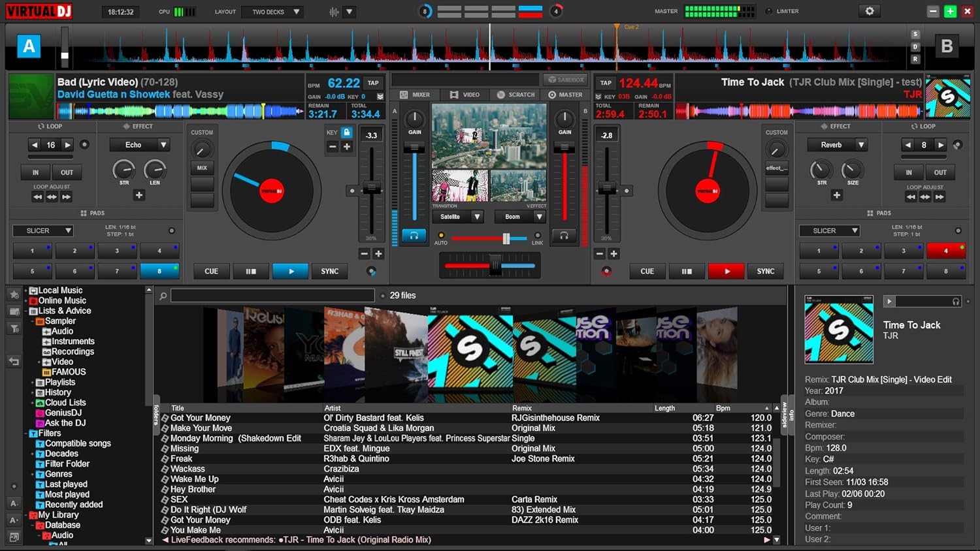This screenshot has height=551, width=980.
Task: Click the Cue button on deck A
Action: 211,271
